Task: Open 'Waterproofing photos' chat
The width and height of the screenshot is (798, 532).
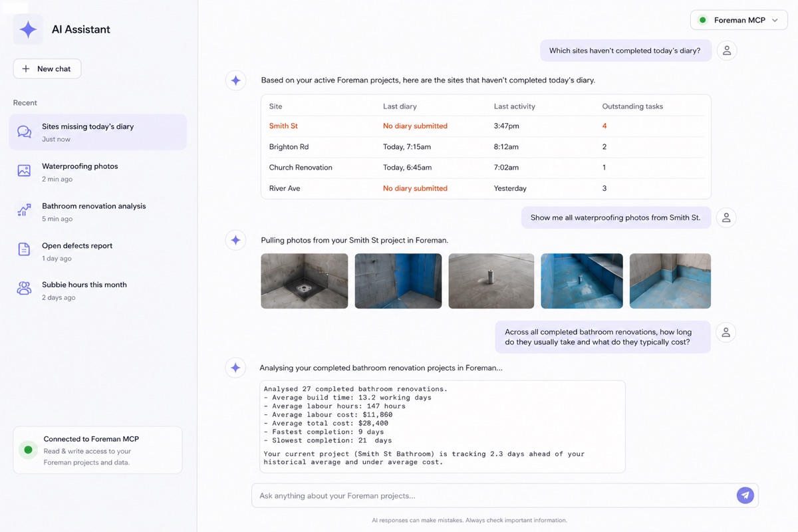Action: tap(98, 172)
